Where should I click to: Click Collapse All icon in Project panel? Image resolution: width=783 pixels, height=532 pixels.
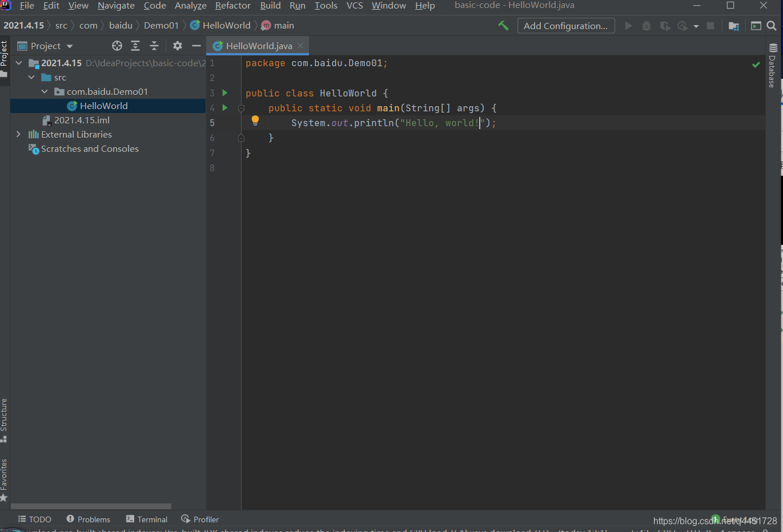pos(154,46)
